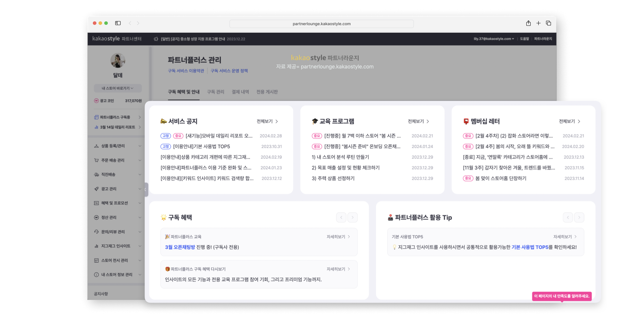Click the announcement megaphone icon in top bar
The image size is (644, 321).
pyautogui.click(x=156, y=39)
